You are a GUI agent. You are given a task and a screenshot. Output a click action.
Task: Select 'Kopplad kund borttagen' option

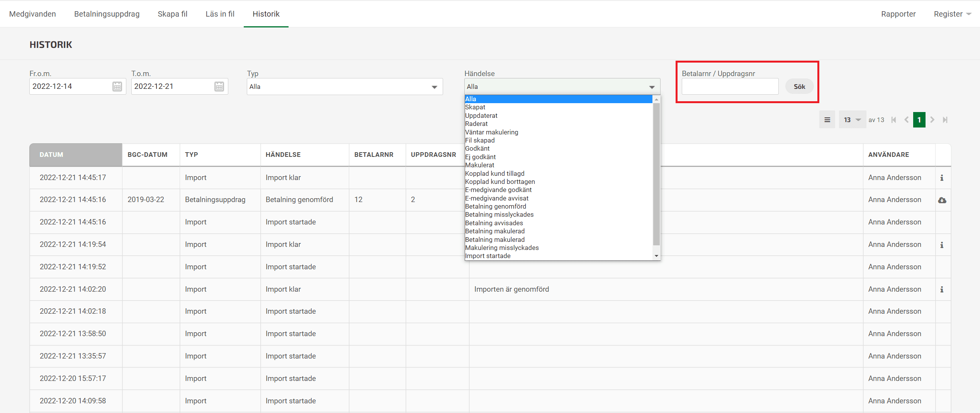558,182
